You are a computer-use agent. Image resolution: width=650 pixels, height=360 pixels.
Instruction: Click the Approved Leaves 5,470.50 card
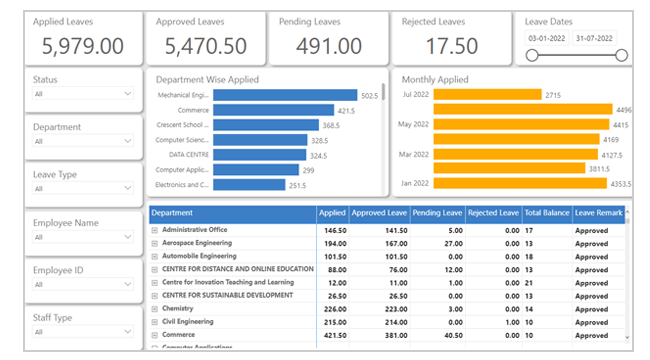[206, 38]
